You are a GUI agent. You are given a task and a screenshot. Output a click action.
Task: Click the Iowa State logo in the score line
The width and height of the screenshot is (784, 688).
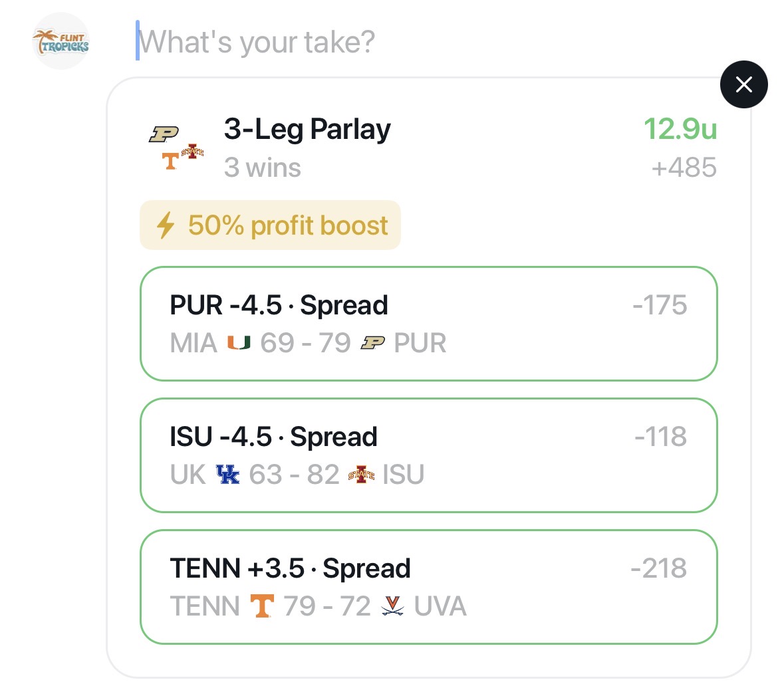pos(361,475)
